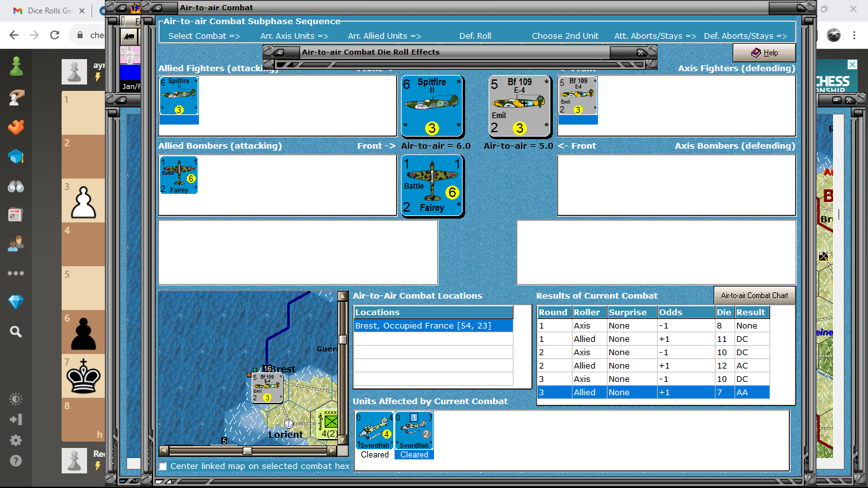868x488 pixels.
Task: Open the Help button in Air-to-air Combat
Action: 764,53
